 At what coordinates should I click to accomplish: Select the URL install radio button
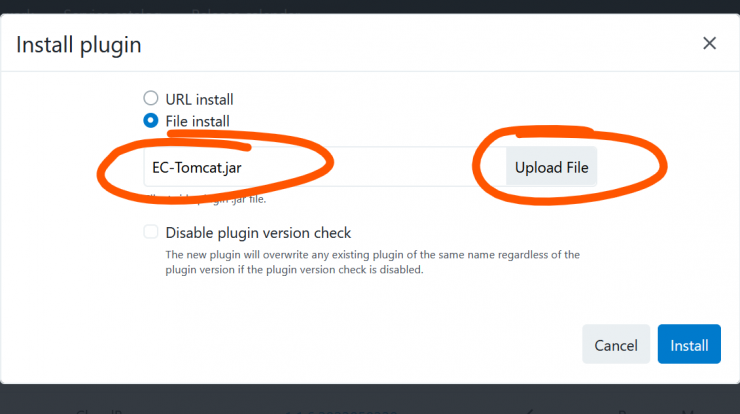click(x=151, y=98)
